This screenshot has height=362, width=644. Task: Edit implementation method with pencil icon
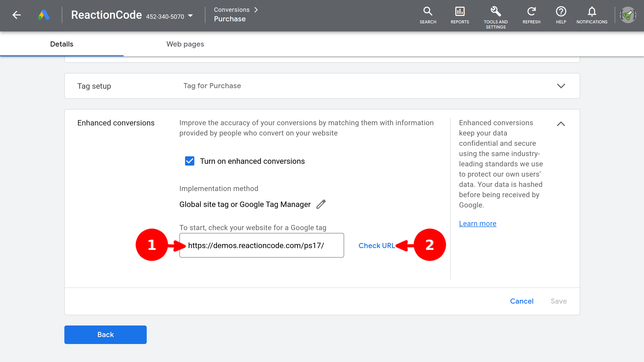(321, 204)
